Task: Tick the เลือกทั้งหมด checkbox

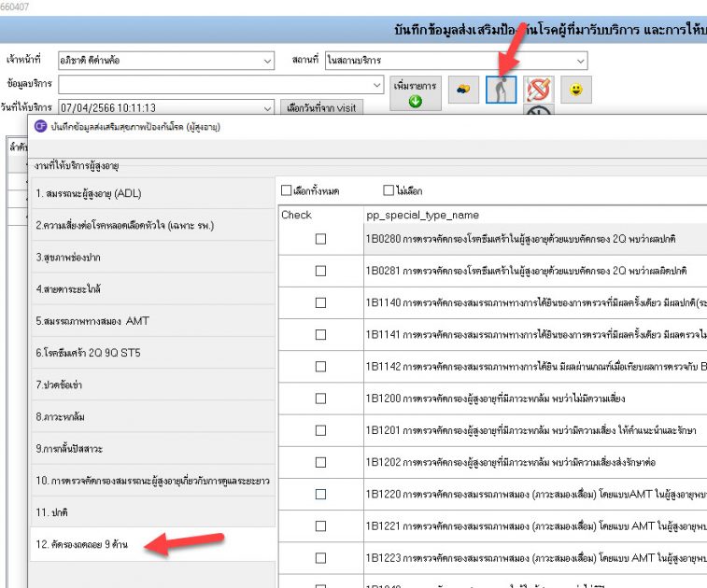Action: 288,190
